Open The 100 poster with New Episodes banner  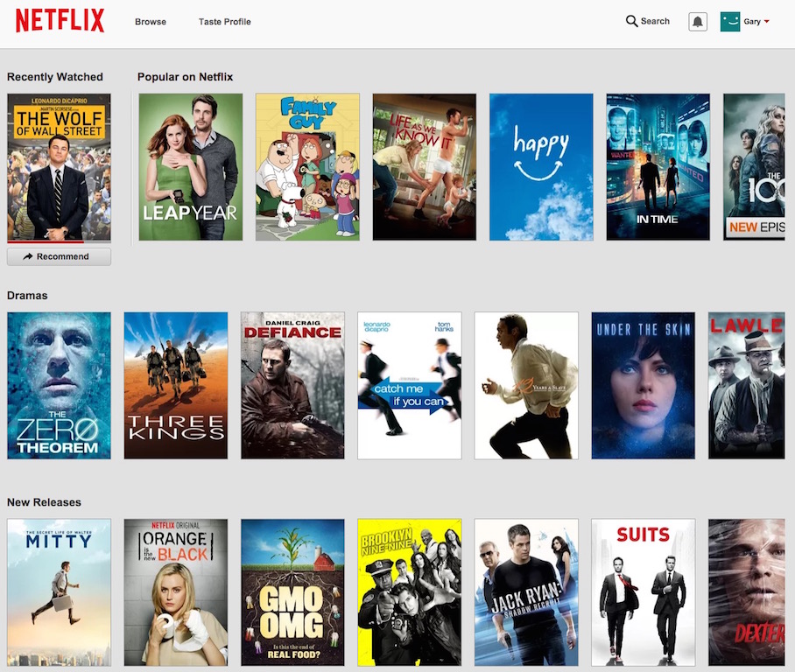pyautogui.click(x=755, y=167)
